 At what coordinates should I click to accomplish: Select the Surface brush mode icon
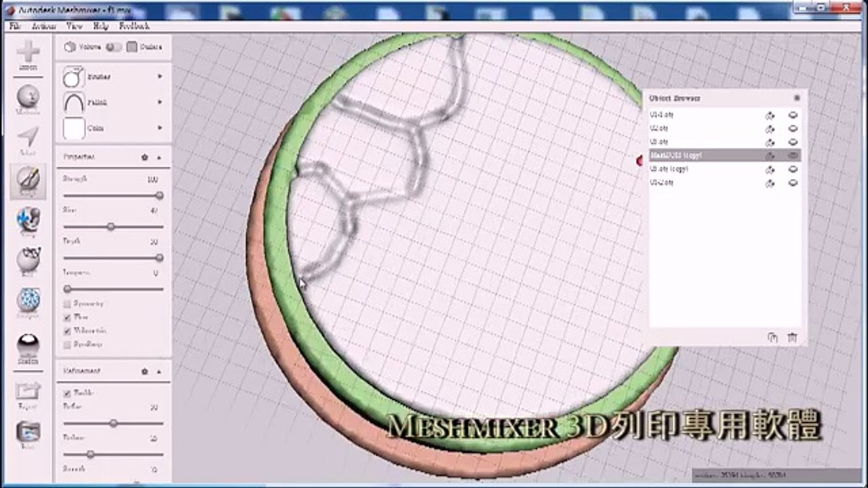point(132,47)
